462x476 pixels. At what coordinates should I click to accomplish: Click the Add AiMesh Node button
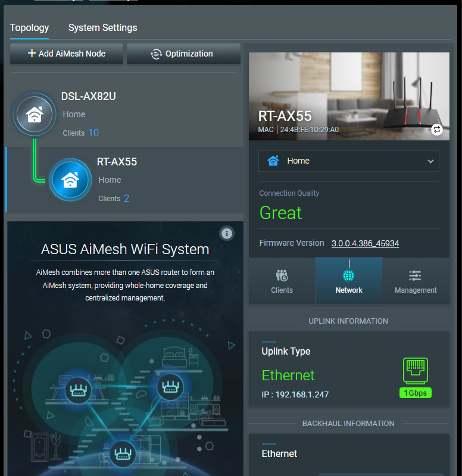(67, 54)
